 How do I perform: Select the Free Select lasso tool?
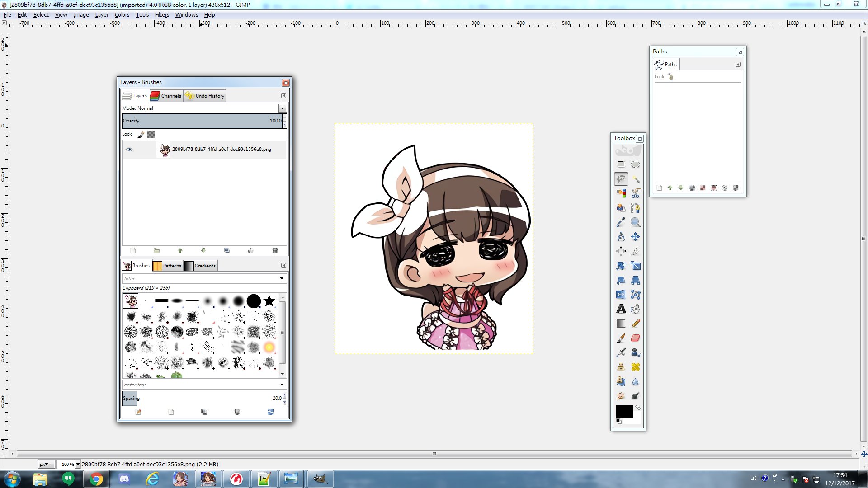621,179
